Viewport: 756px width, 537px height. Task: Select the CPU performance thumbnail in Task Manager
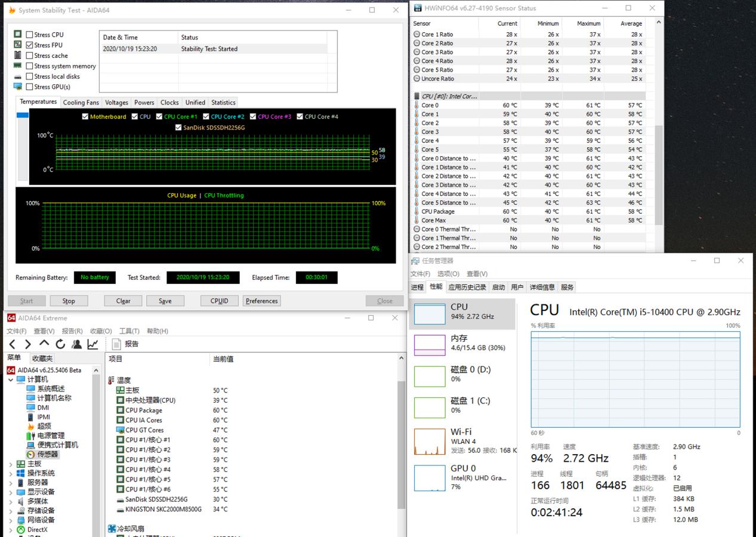(x=430, y=314)
